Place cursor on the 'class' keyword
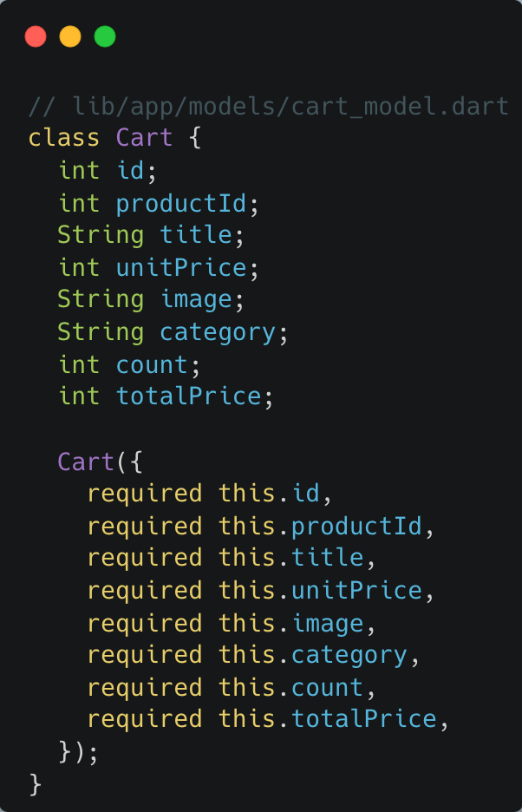 [x=64, y=138]
